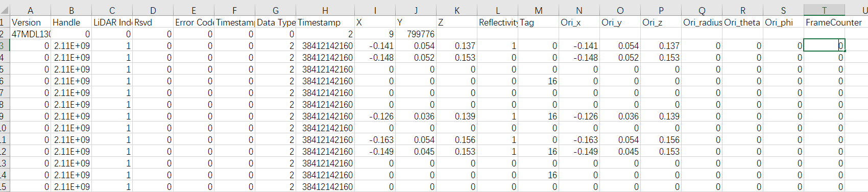Click Y column cell "0.036"
Viewport: 868px width, 192px height.
pos(416,116)
